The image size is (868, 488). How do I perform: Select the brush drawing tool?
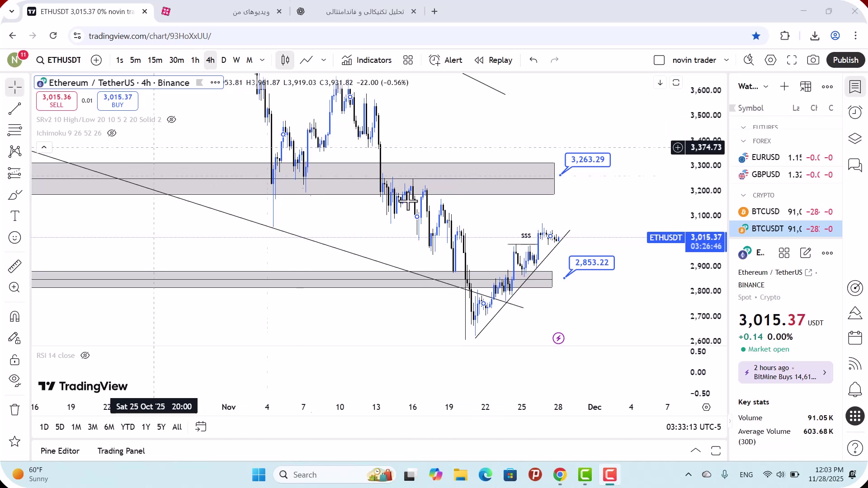coord(15,195)
